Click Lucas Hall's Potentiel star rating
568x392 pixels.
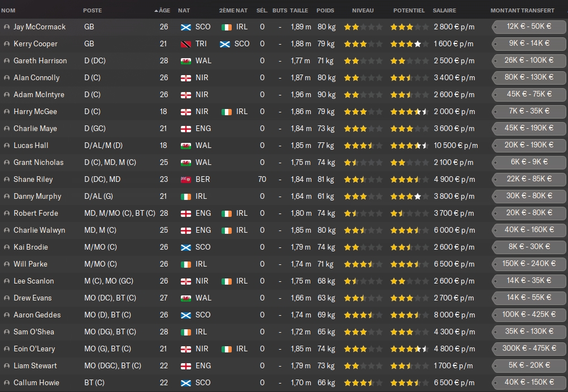click(x=409, y=146)
